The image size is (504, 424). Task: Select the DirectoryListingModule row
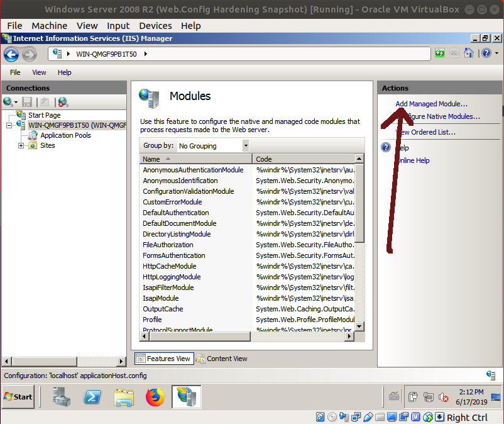tap(247, 234)
